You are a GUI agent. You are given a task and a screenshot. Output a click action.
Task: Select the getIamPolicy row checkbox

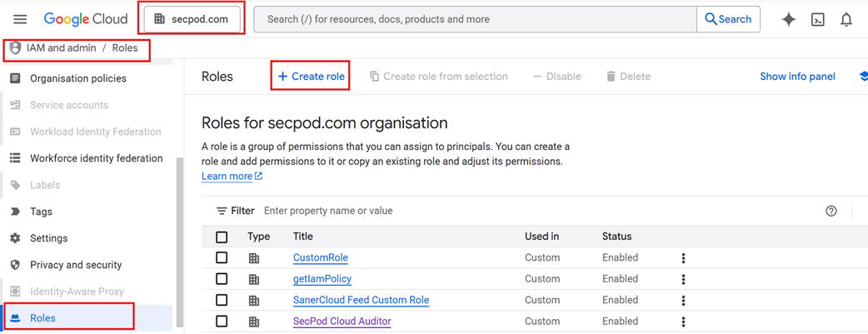[222, 279]
